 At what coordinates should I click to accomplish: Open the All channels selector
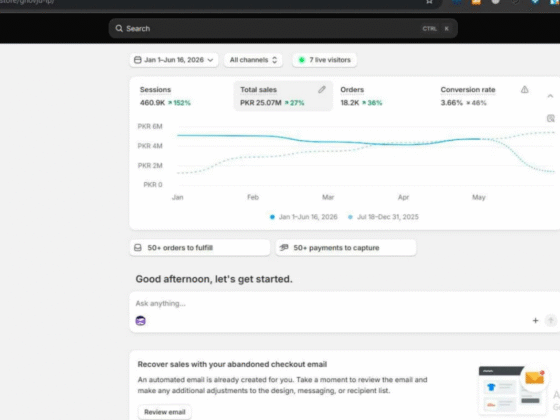point(253,60)
